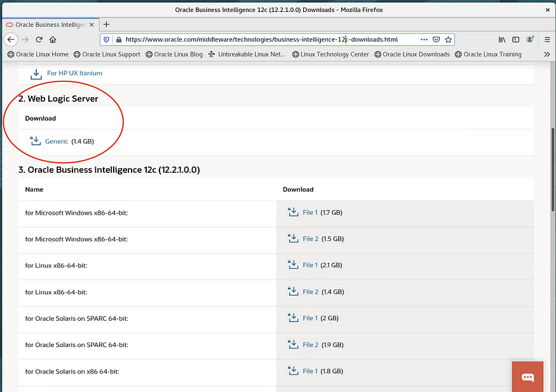Go back to the previous page
This screenshot has width=556, height=392.
coord(11,39)
